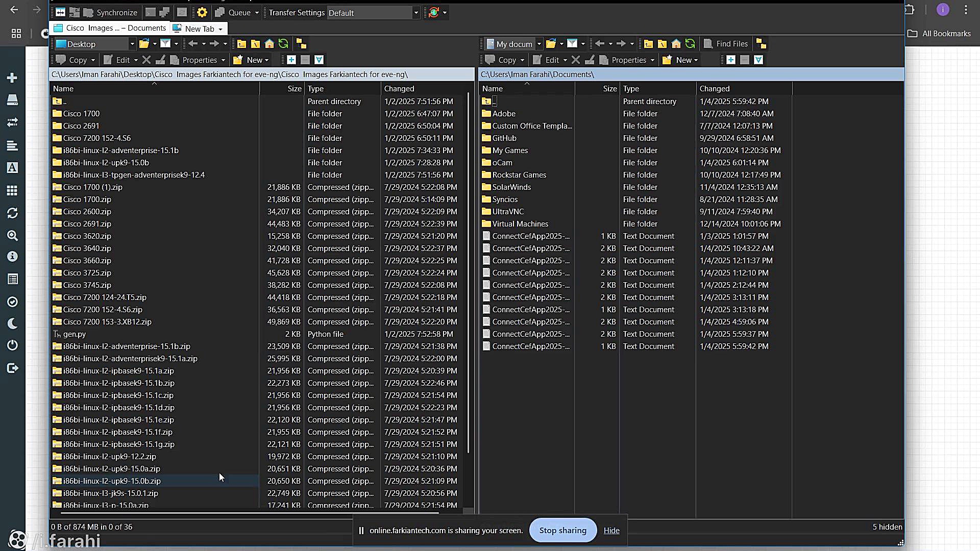
Task: Click the plus icon in left sidebar
Action: point(12,78)
